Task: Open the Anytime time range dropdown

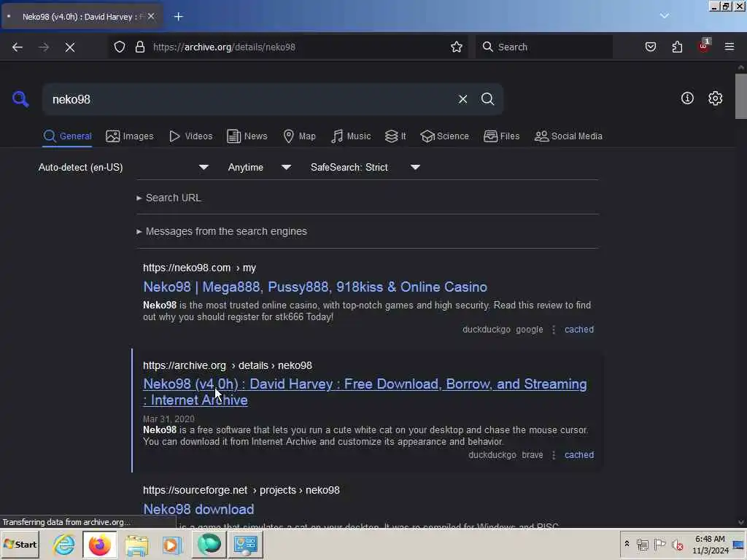Action: tap(259, 167)
